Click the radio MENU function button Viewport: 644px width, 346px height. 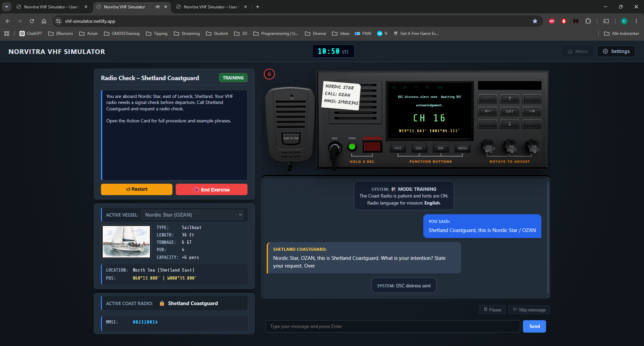(x=463, y=148)
